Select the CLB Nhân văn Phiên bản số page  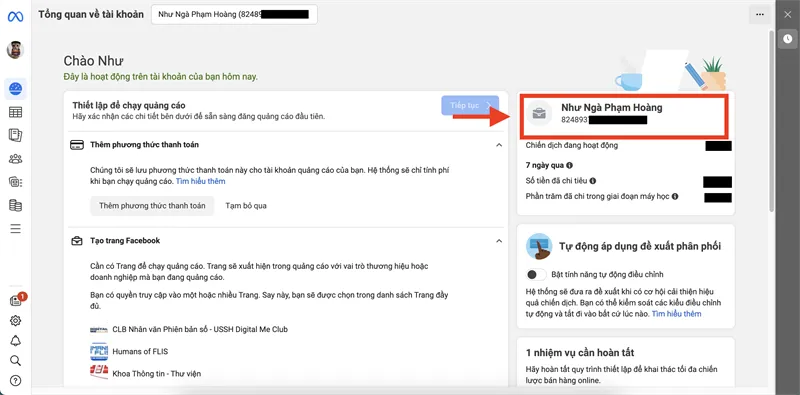point(200,329)
